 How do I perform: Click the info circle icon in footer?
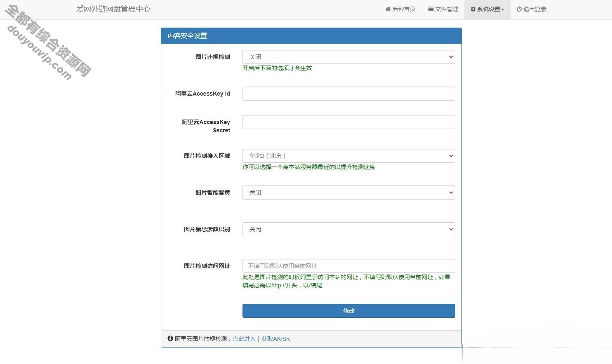pos(170,338)
